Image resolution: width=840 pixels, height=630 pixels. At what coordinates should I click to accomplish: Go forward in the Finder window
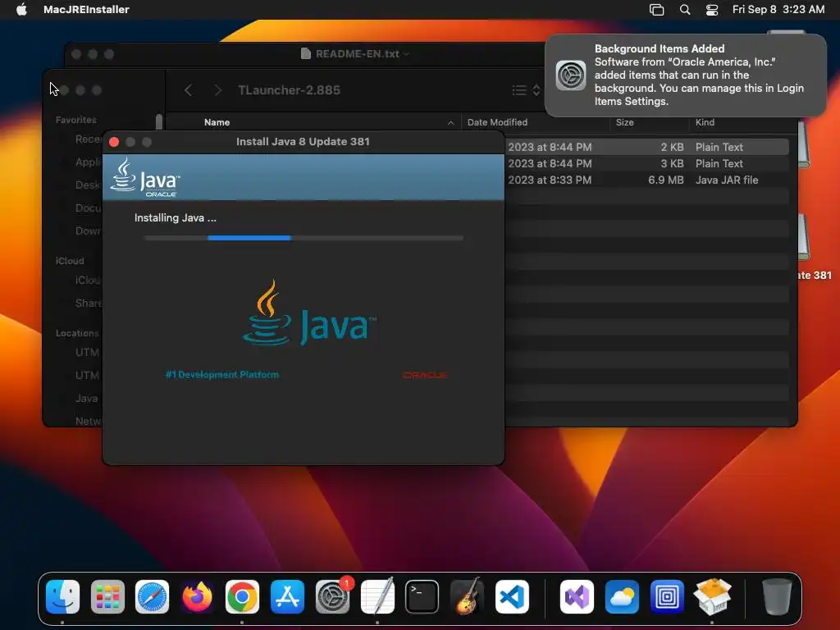click(217, 90)
